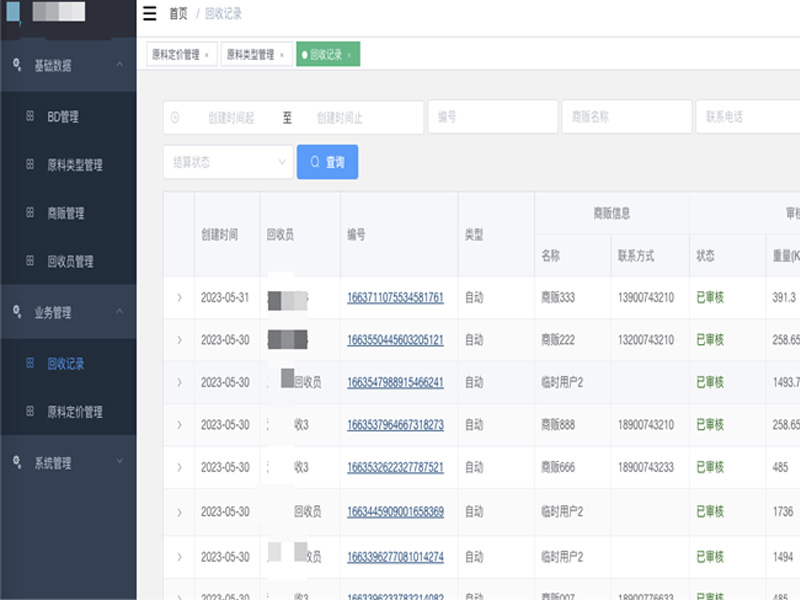800x600 pixels.
Task: Open record link 1663711075534581761
Action: pyautogui.click(x=395, y=298)
